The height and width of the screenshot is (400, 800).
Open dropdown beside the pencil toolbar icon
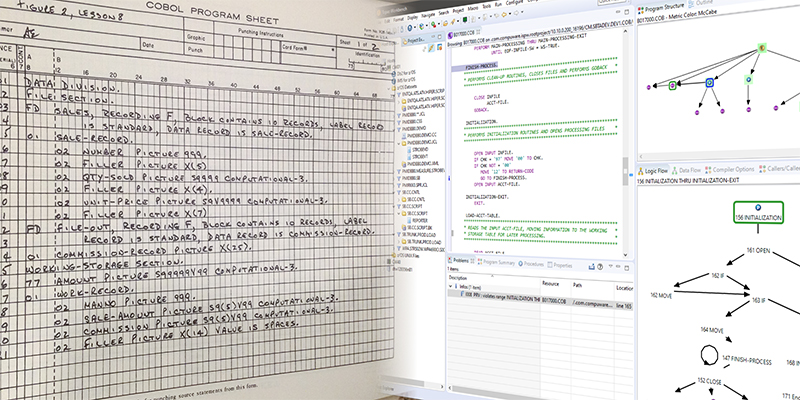tap(458, 21)
